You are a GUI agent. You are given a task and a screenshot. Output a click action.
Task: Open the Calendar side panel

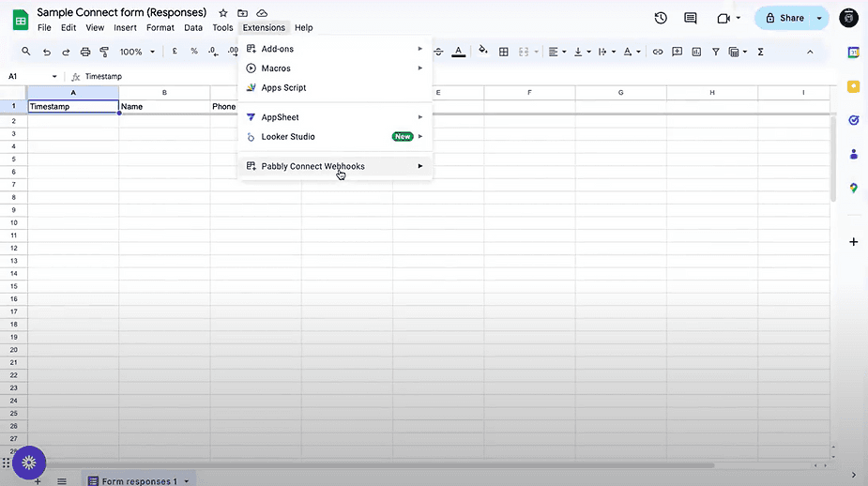coord(854,53)
